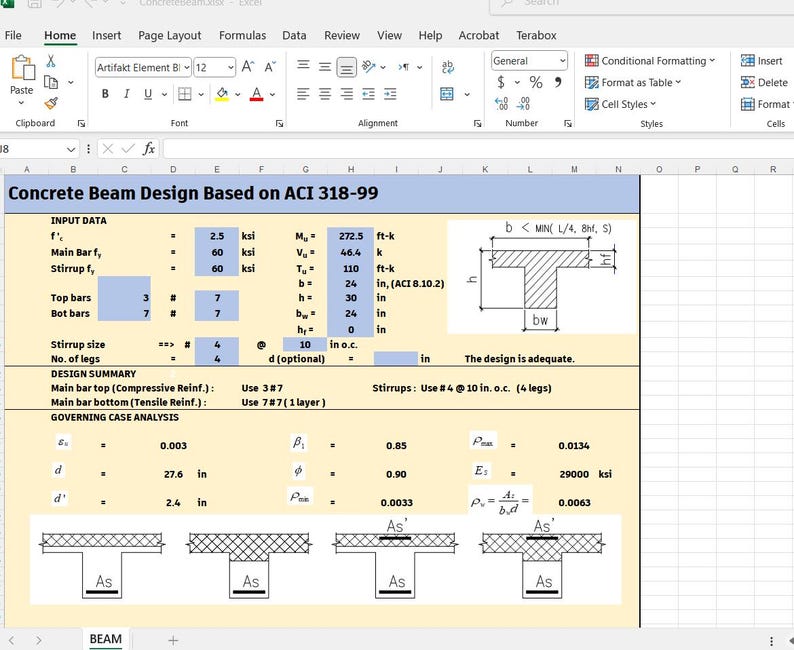Open the View tab
The height and width of the screenshot is (650, 794).
[x=389, y=35]
